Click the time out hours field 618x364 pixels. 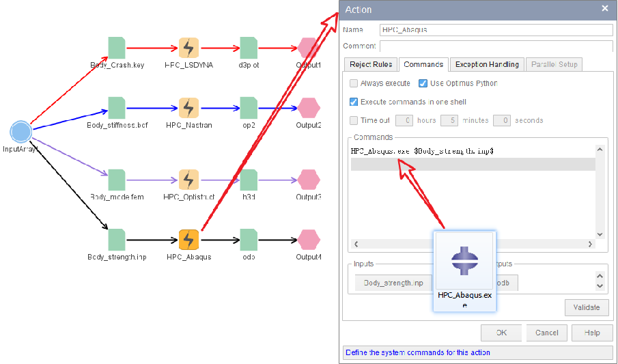(404, 120)
